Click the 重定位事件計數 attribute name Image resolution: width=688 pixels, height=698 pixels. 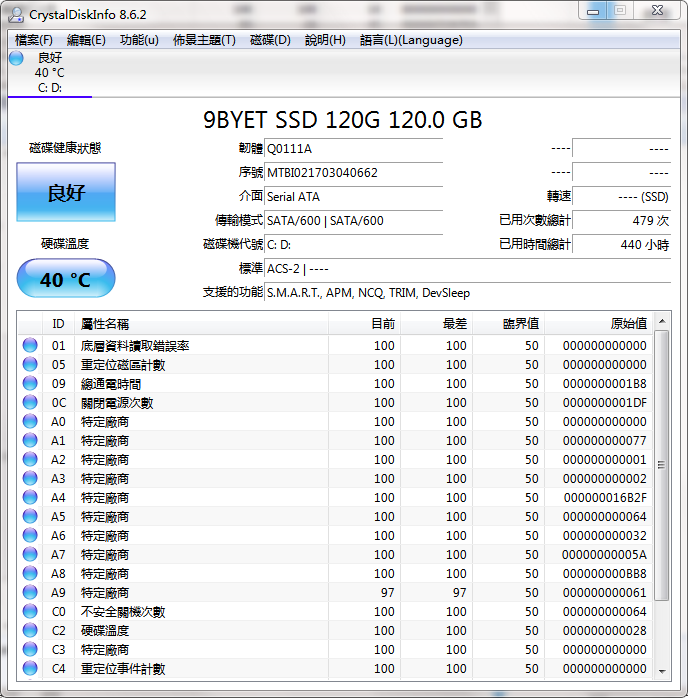click(x=123, y=669)
